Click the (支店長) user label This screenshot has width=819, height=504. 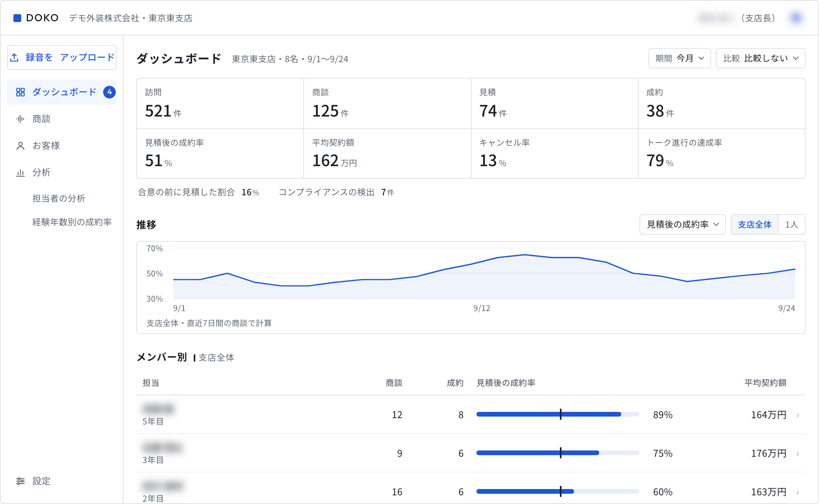pyautogui.click(x=758, y=18)
